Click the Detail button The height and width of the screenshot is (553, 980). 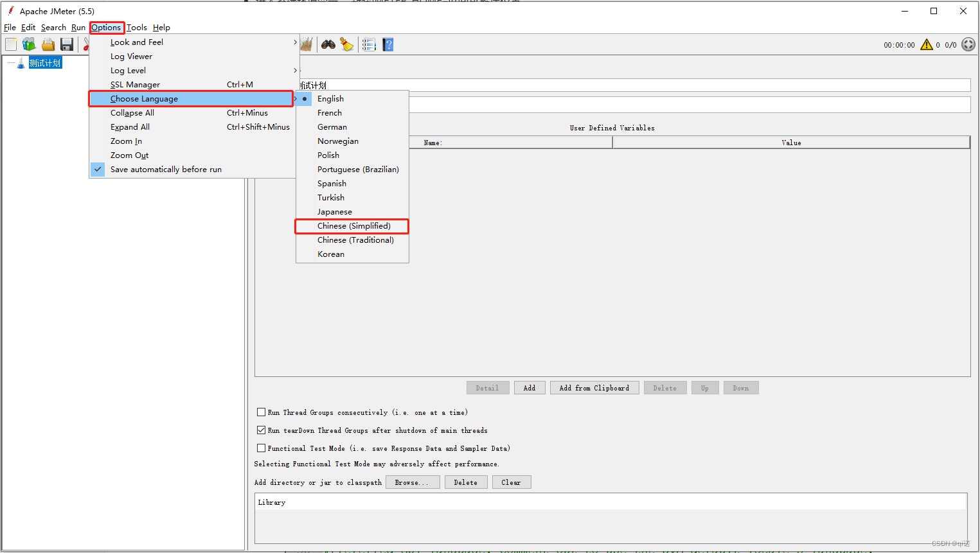tap(488, 388)
